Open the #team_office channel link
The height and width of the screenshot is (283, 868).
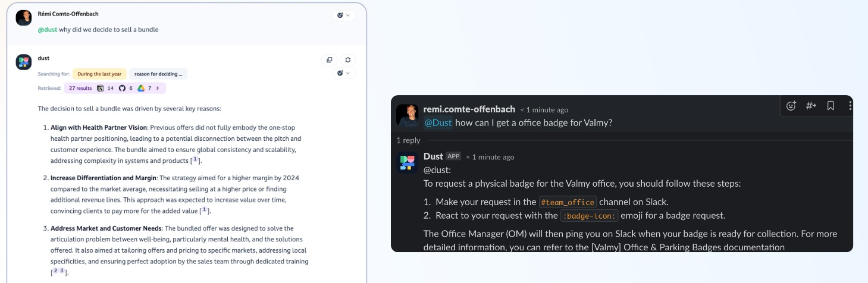click(x=567, y=202)
